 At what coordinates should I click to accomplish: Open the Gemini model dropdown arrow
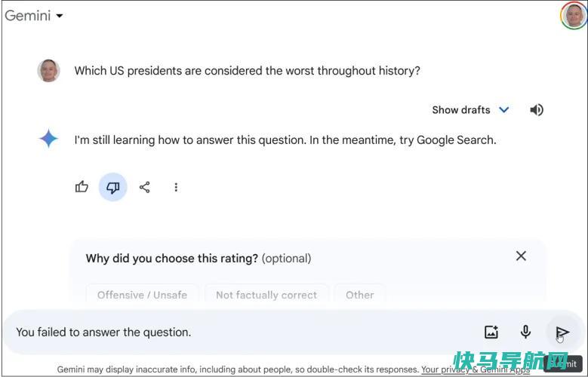[x=59, y=16]
